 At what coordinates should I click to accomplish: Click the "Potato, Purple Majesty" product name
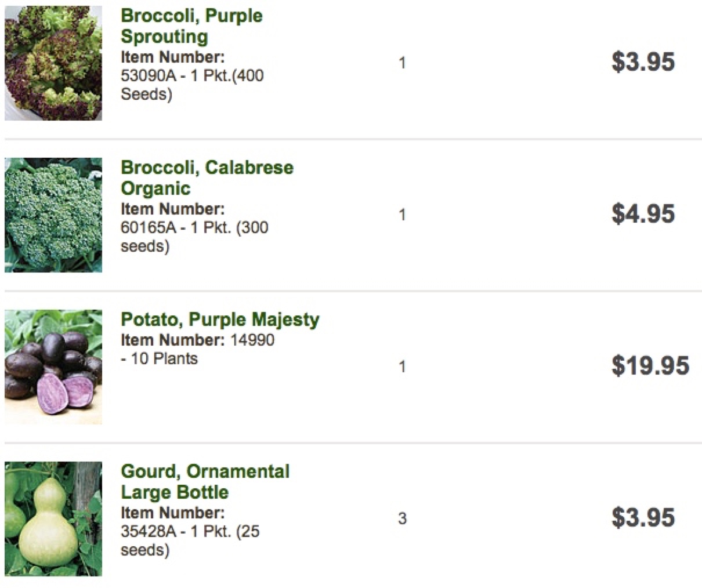tap(219, 320)
